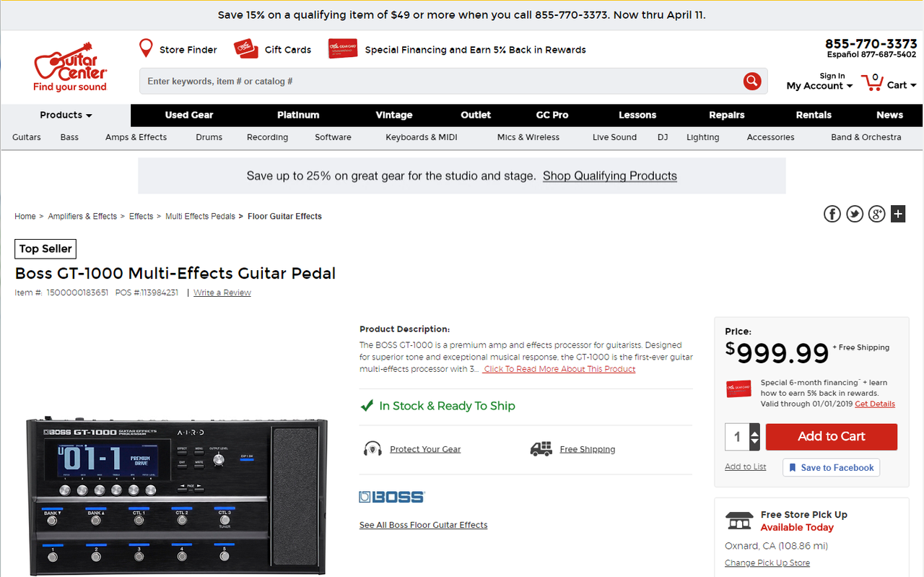Screen dimensions: 924x577
Task: Click Multi Effects Pedals breadcrumb
Action: (x=200, y=216)
